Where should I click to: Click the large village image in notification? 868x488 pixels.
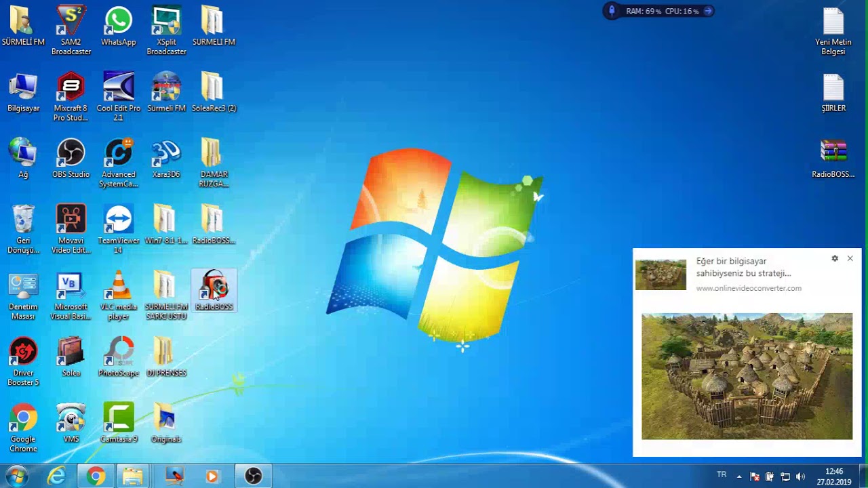(747, 376)
